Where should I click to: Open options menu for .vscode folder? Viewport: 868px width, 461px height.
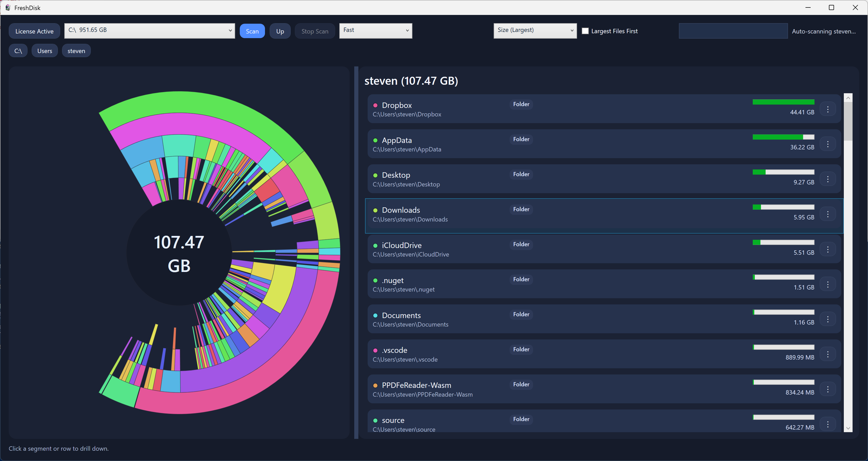coord(828,354)
